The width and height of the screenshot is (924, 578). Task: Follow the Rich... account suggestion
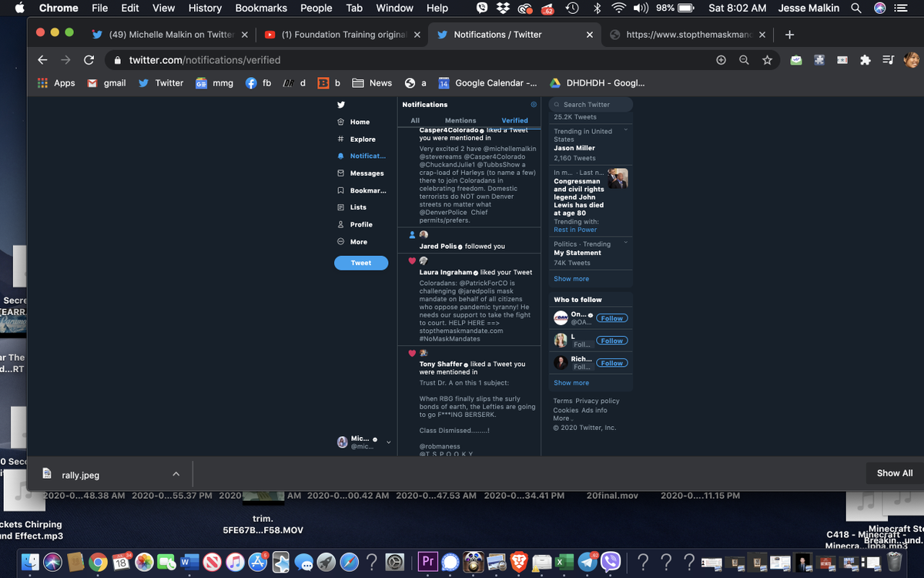[612, 362]
